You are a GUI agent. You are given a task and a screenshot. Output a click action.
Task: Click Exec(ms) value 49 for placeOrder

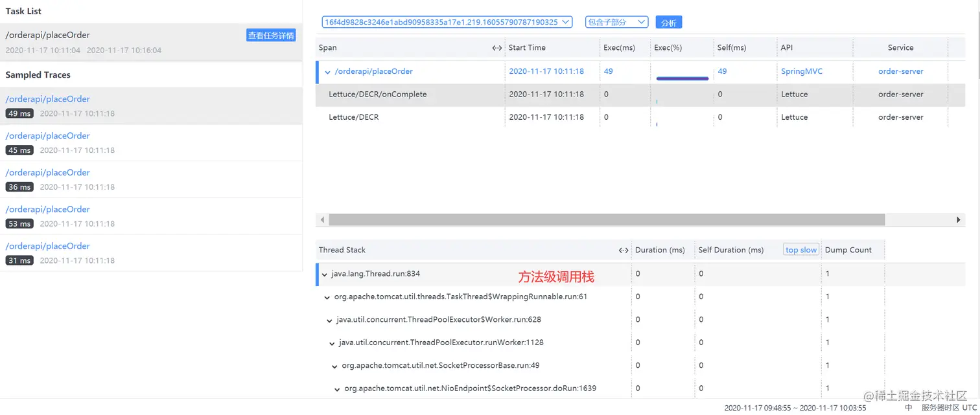(x=608, y=71)
